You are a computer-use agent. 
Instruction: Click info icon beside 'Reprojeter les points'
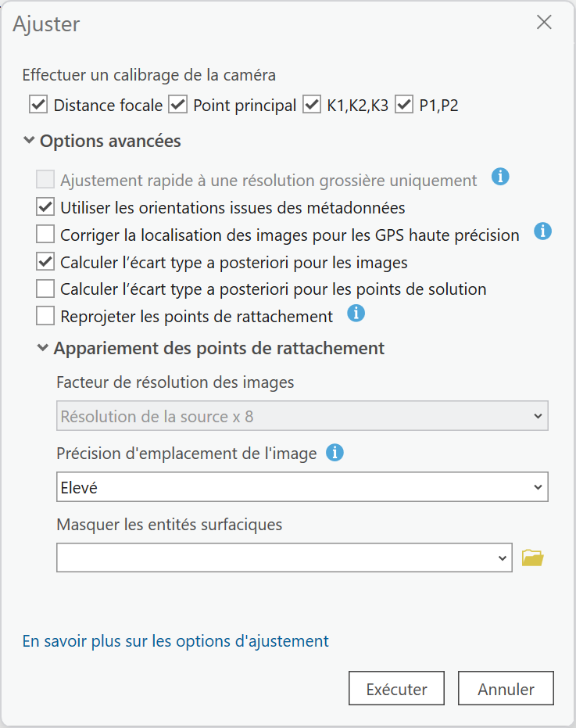(x=356, y=314)
